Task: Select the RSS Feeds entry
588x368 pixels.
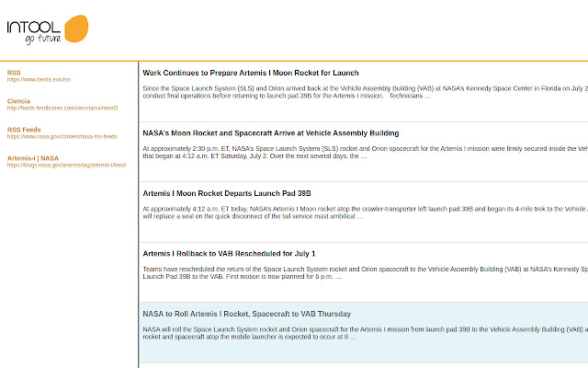Action: pos(24,130)
